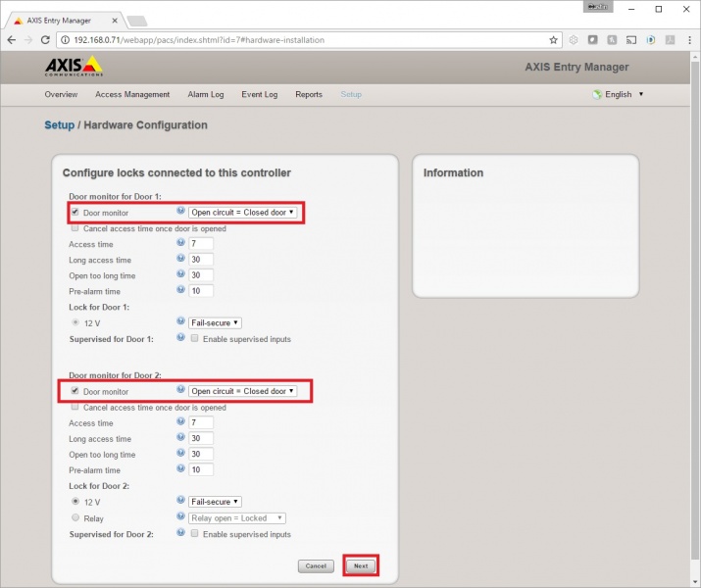Click help icon for Lock for Door 1
Screen dimensions: 701x588
180,321
